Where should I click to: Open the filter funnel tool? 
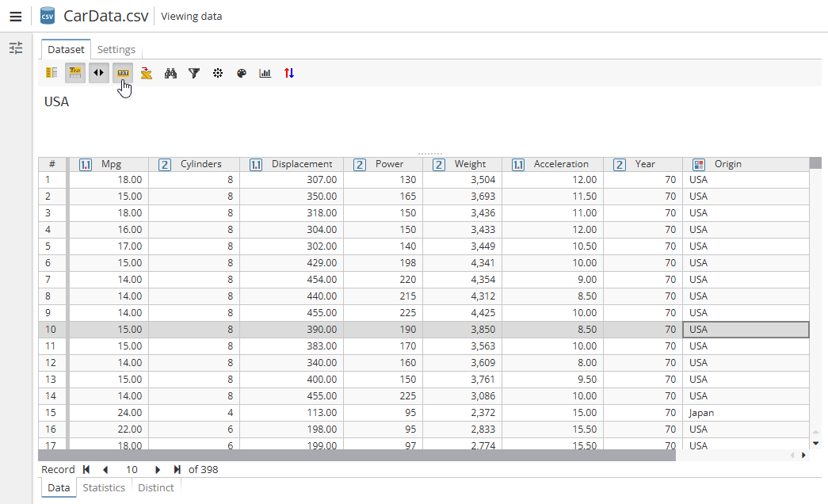tap(194, 73)
